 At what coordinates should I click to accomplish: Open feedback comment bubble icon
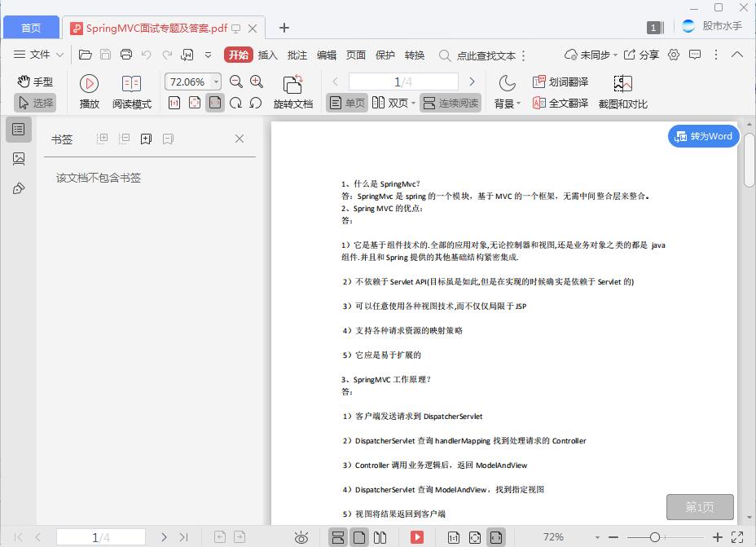(695, 55)
